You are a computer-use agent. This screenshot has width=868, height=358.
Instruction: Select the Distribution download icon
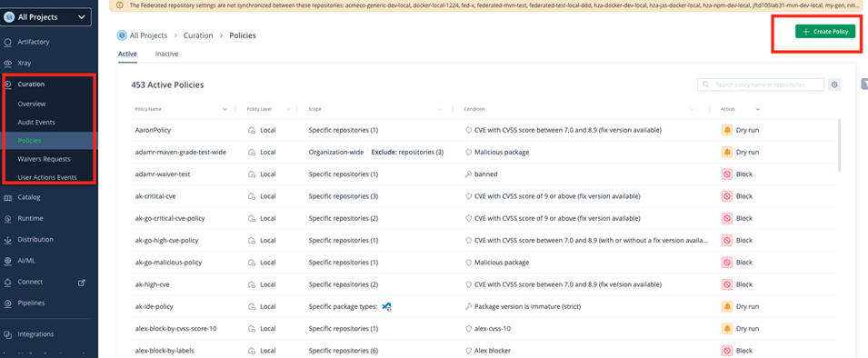click(8, 240)
